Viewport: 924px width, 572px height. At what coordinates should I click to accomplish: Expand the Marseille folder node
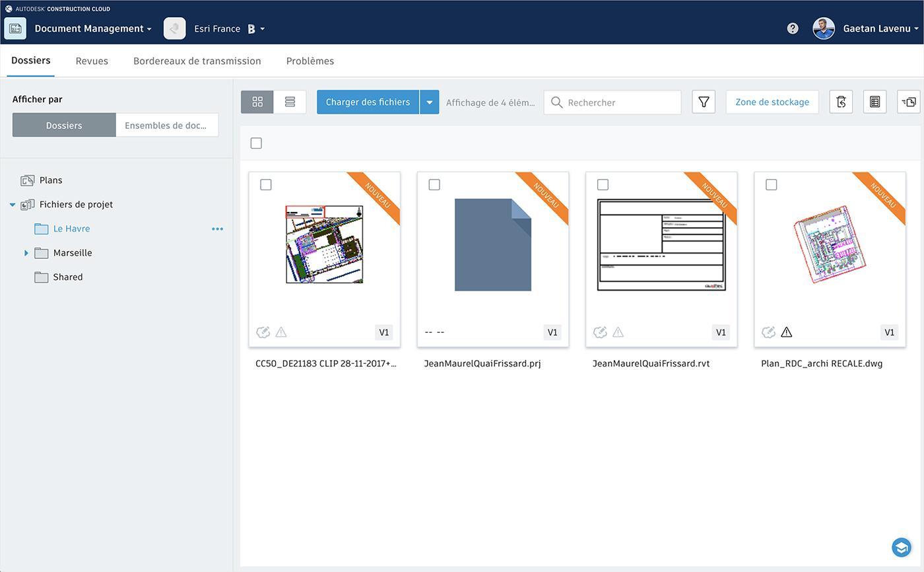click(x=26, y=253)
